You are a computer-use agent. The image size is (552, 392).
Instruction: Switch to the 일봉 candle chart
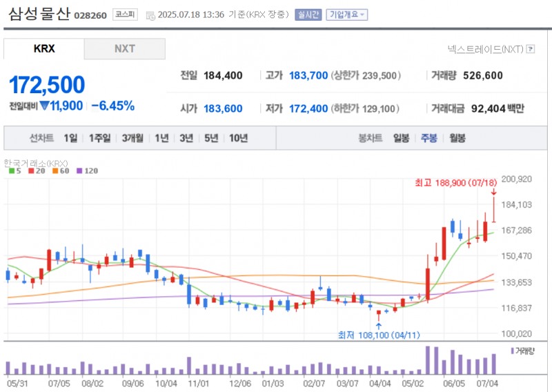coord(401,138)
